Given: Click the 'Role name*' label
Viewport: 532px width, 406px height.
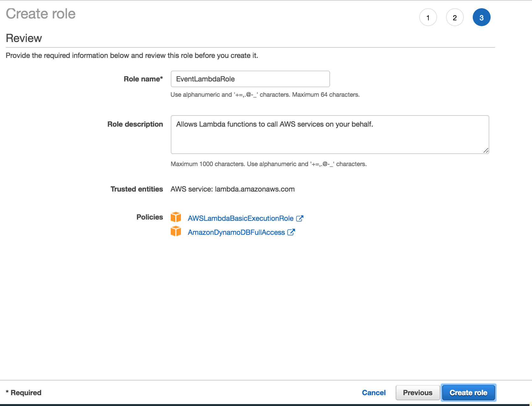Looking at the screenshot, I should 143,79.
